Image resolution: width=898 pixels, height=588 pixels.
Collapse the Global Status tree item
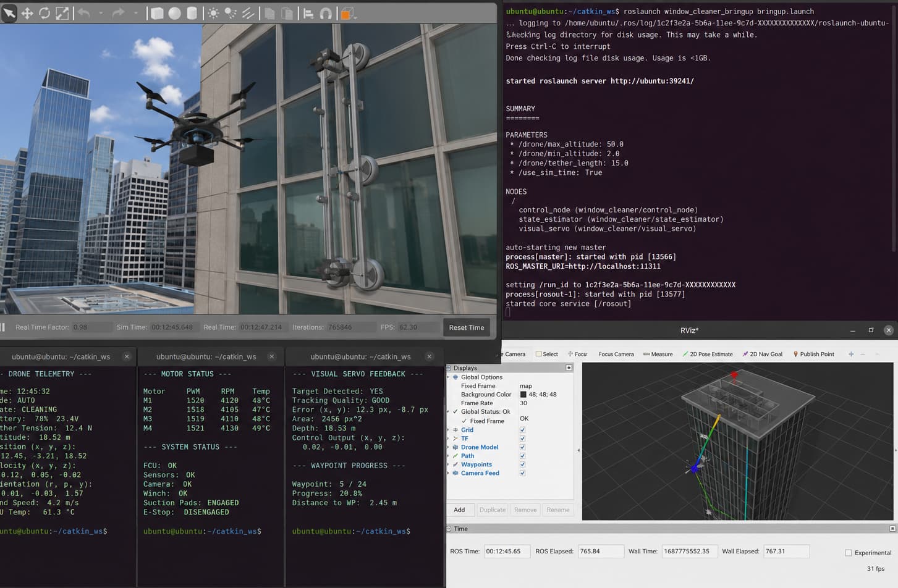(449, 411)
